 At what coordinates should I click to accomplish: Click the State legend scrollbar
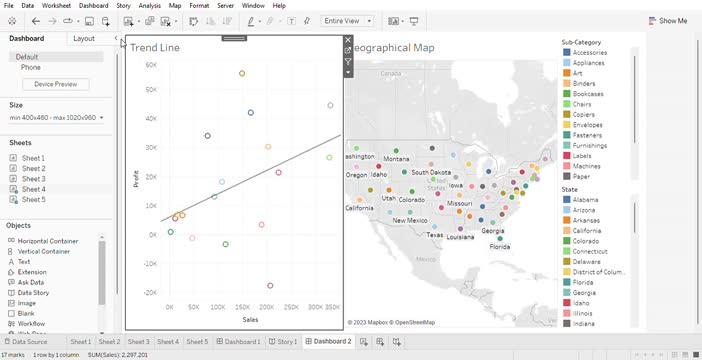(x=635, y=217)
